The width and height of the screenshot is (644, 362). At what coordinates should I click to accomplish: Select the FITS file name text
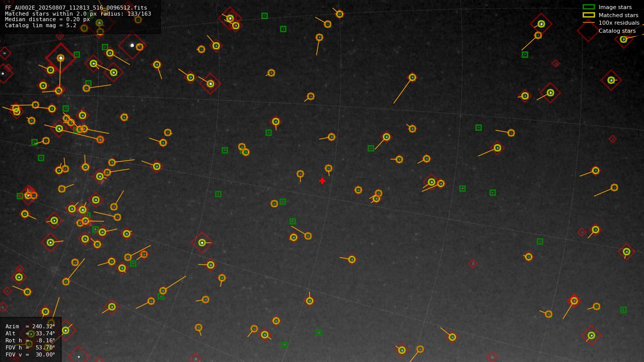tap(76, 8)
